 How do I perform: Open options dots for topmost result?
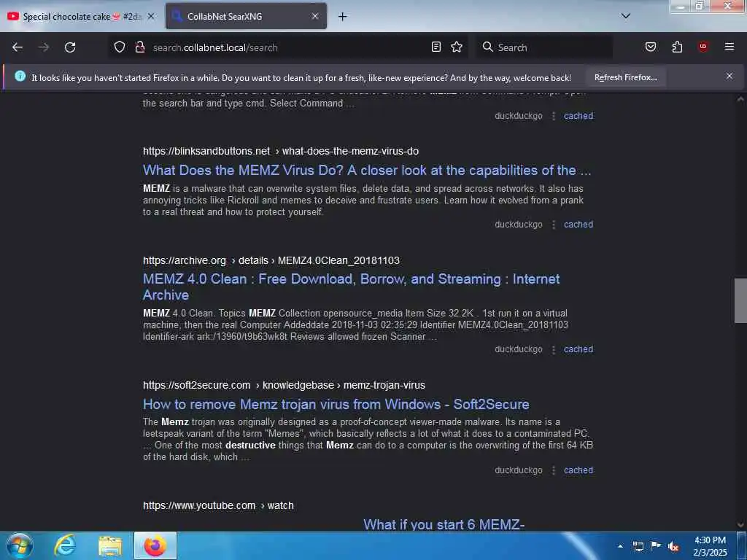point(553,116)
